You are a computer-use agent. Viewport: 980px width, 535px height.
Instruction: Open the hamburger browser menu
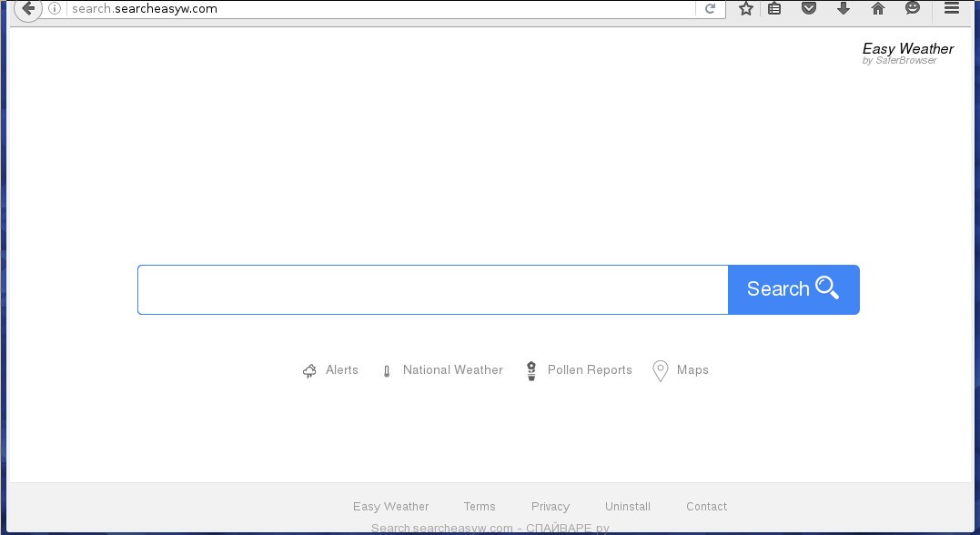[952, 9]
